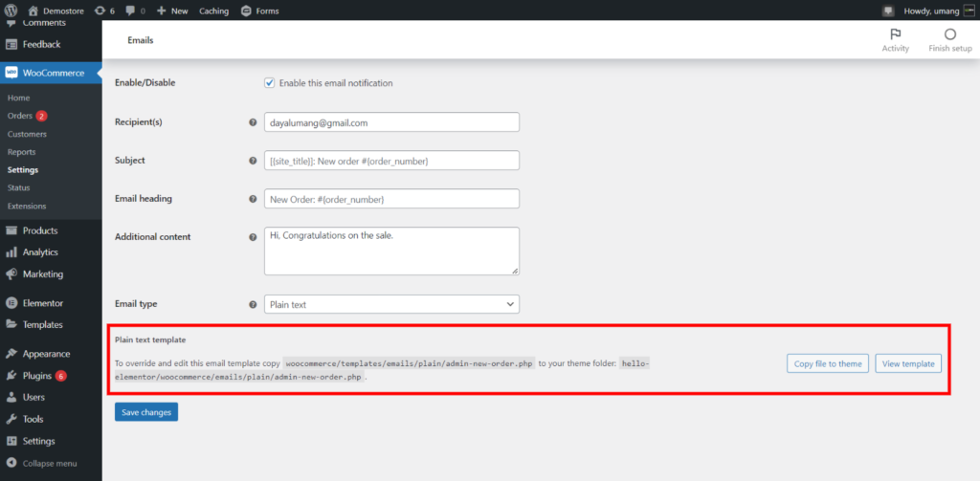Click the Caching admin bar item
This screenshot has width=980, height=481.
pos(213,11)
